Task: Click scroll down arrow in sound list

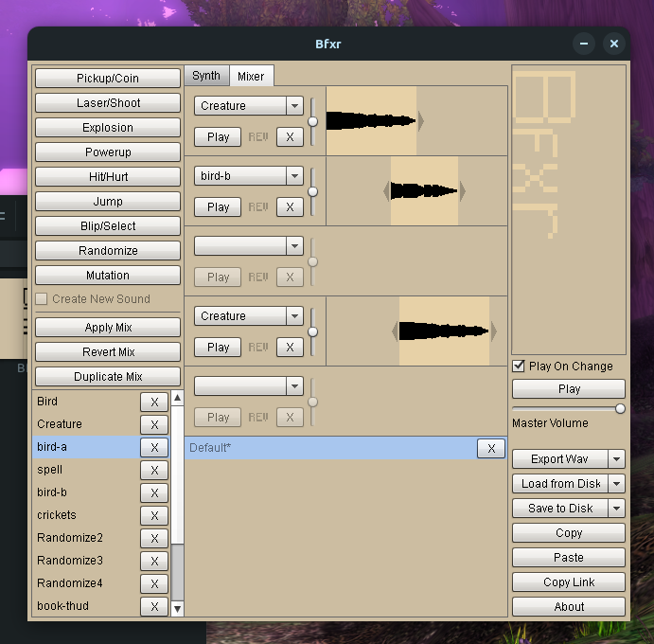Action: point(177,609)
